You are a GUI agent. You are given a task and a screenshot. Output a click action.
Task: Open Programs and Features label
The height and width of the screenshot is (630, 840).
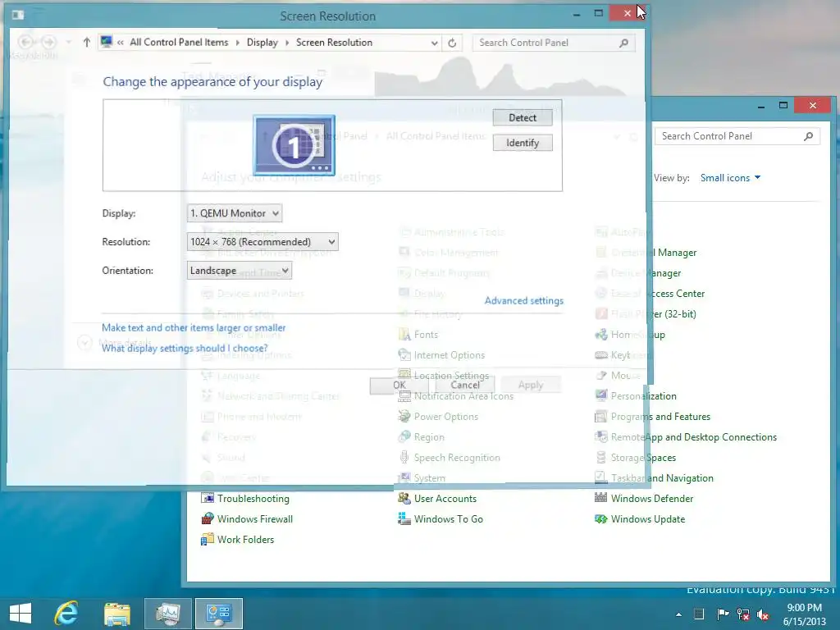point(660,416)
